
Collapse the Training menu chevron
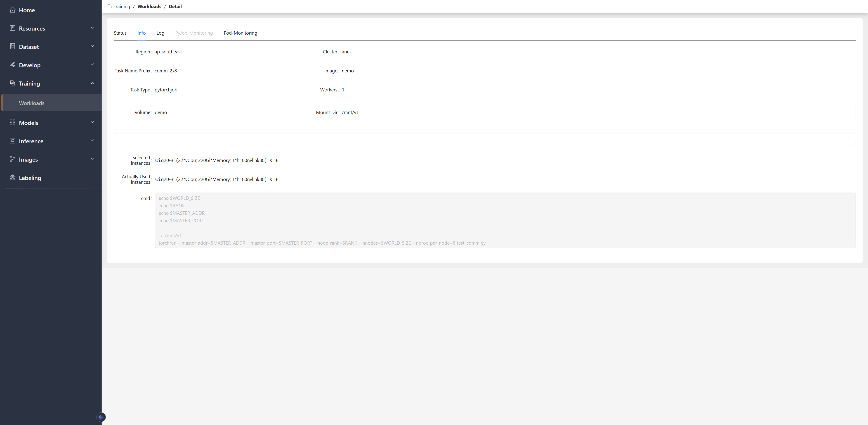[x=92, y=83]
